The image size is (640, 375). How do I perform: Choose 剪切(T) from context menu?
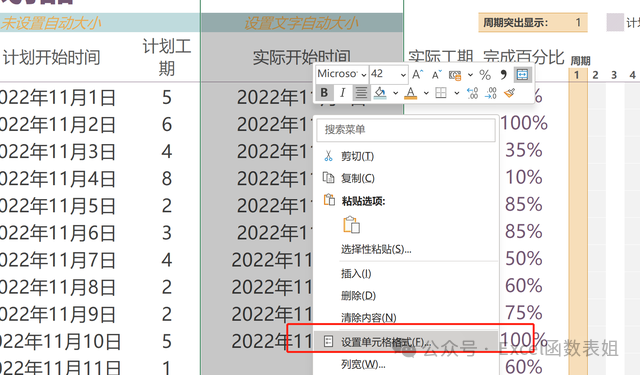pos(406,156)
